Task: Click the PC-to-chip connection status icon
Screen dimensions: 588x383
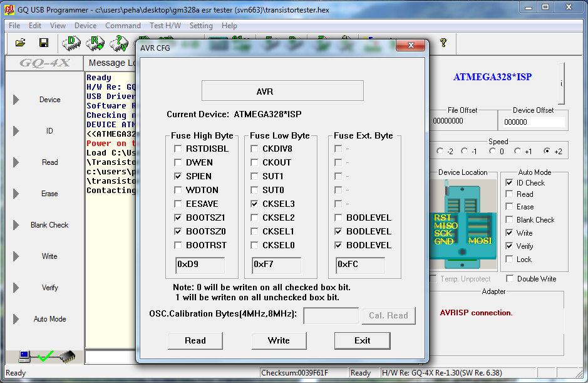Action: point(46,357)
